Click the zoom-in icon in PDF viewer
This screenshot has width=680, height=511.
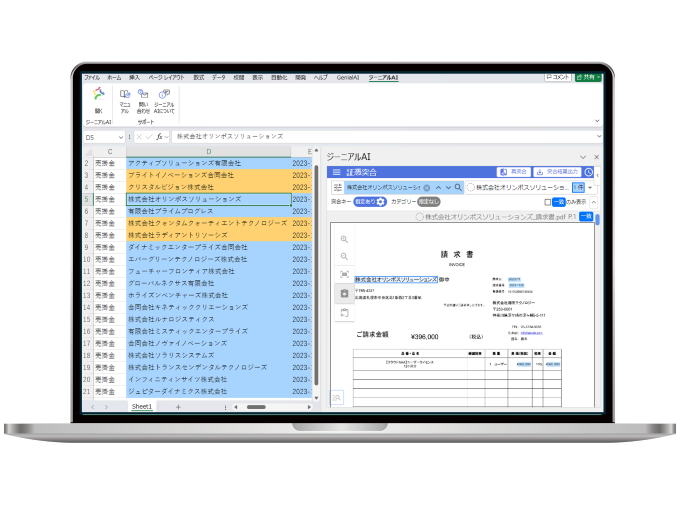tap(344, 240)
